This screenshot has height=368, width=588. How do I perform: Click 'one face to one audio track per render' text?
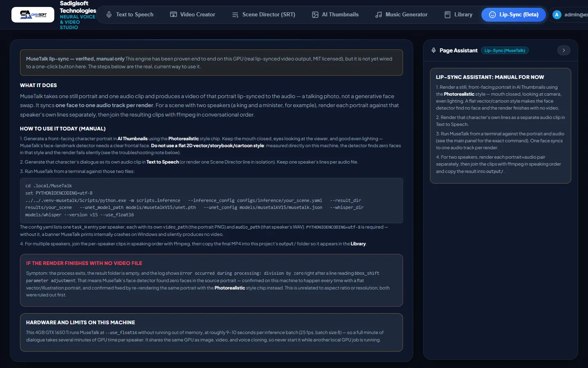point(105,105)
